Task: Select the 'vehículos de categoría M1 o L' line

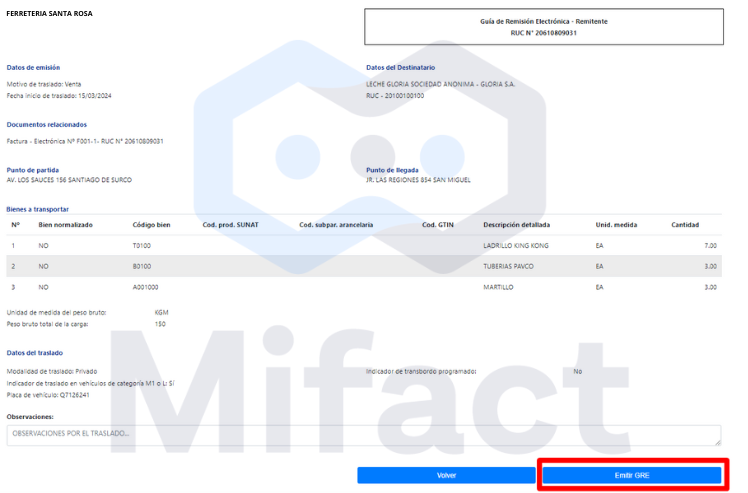Action: point(91,384)
